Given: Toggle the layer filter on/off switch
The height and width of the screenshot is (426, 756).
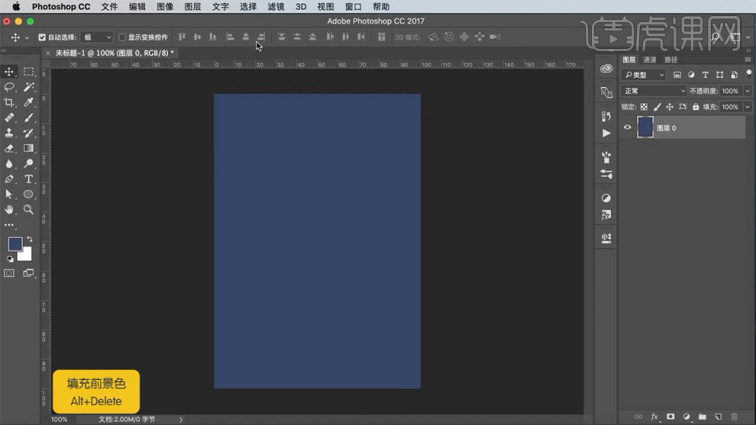Looking at the screenshot, I should (749, 74).
